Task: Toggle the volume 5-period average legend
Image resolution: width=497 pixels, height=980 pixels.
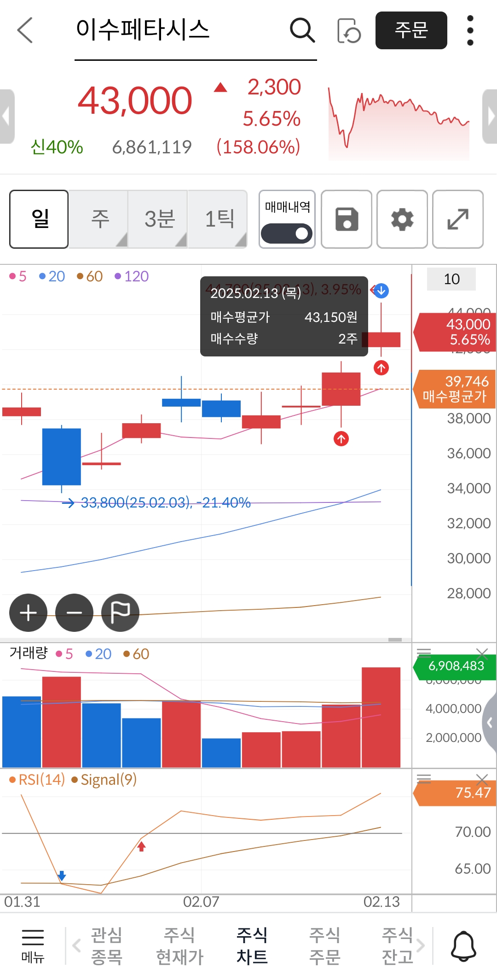Action: pyautogui.click(x=64, y=654)
